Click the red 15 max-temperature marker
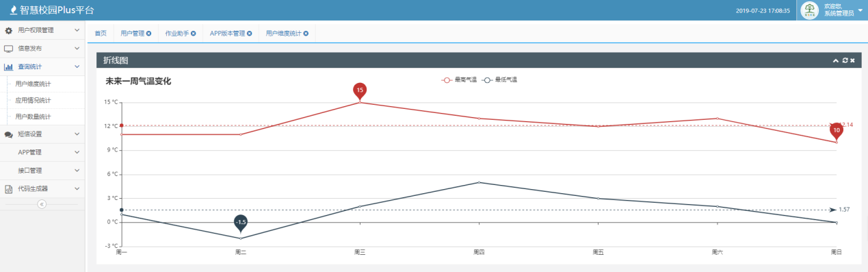The width and height of the screenshot is (868, 272). click(x=360, y=90)
